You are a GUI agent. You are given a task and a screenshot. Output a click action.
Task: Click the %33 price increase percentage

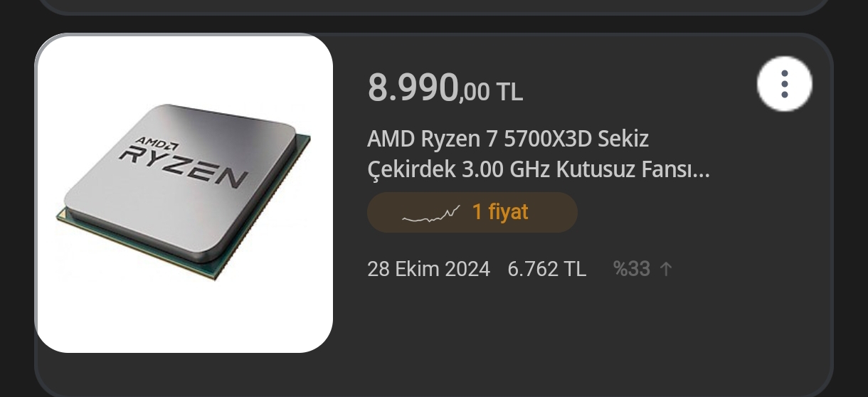click(632, 269)
